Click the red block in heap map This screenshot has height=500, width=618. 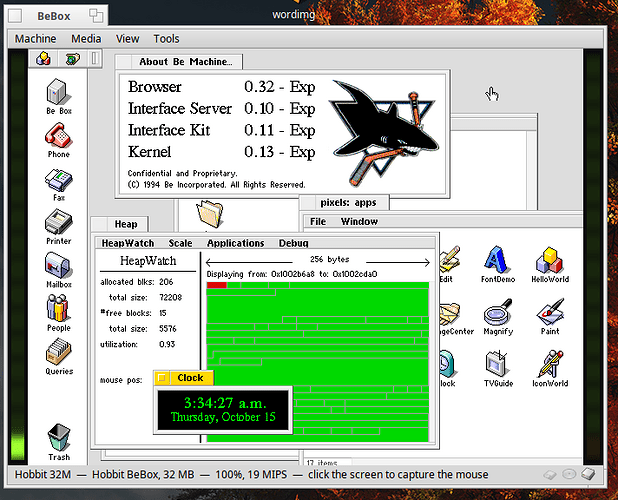pos(217,285)
